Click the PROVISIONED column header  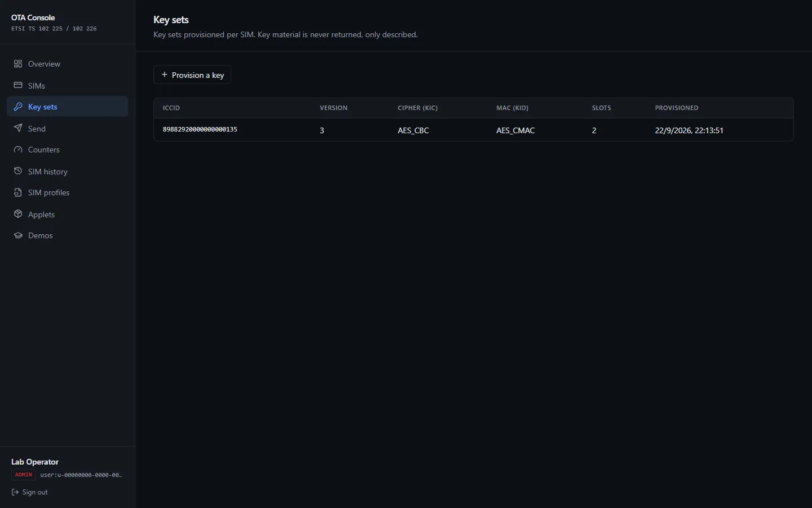coord(677,108)
